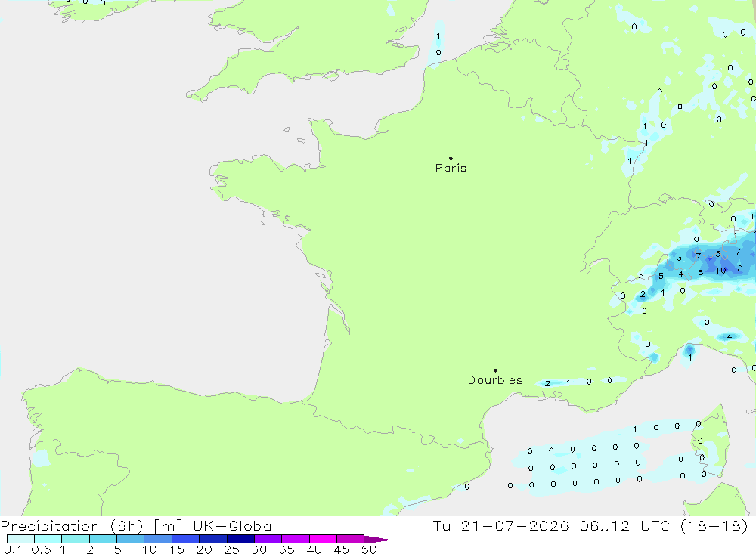Image resolution: width=756 pixels, height=554 pixels.
Task: Pick the 30–35 purple legend swatch
Action: pos(268,539)
